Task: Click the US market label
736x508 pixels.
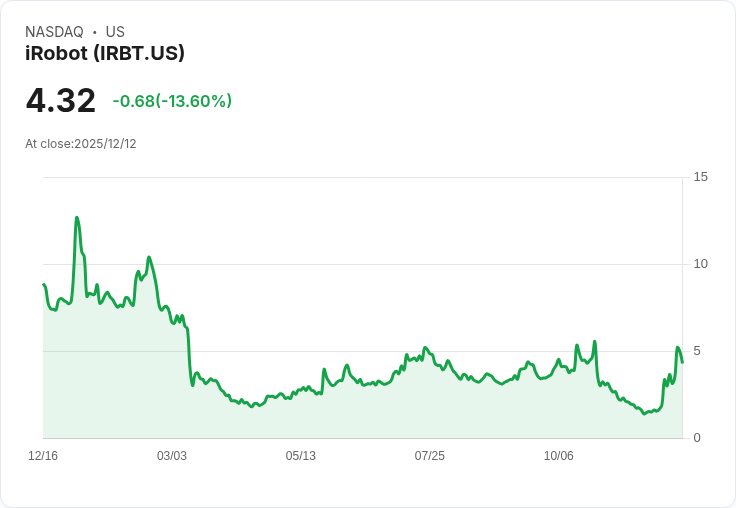Action: 115,32
